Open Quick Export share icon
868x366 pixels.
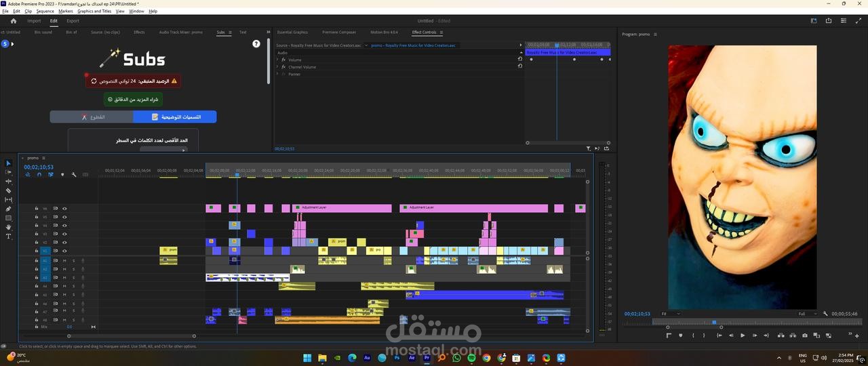[829, 21]
